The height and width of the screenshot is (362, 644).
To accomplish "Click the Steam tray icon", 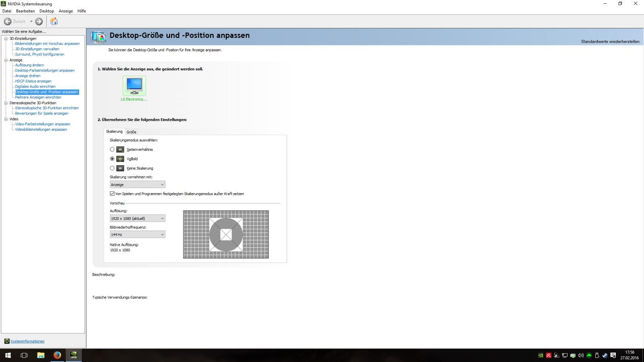I will 605,356.
